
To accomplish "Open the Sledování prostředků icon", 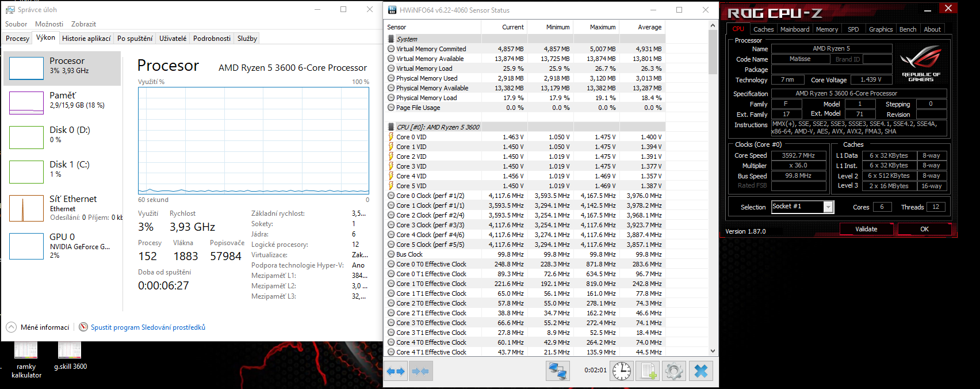I will coord(83,327).
